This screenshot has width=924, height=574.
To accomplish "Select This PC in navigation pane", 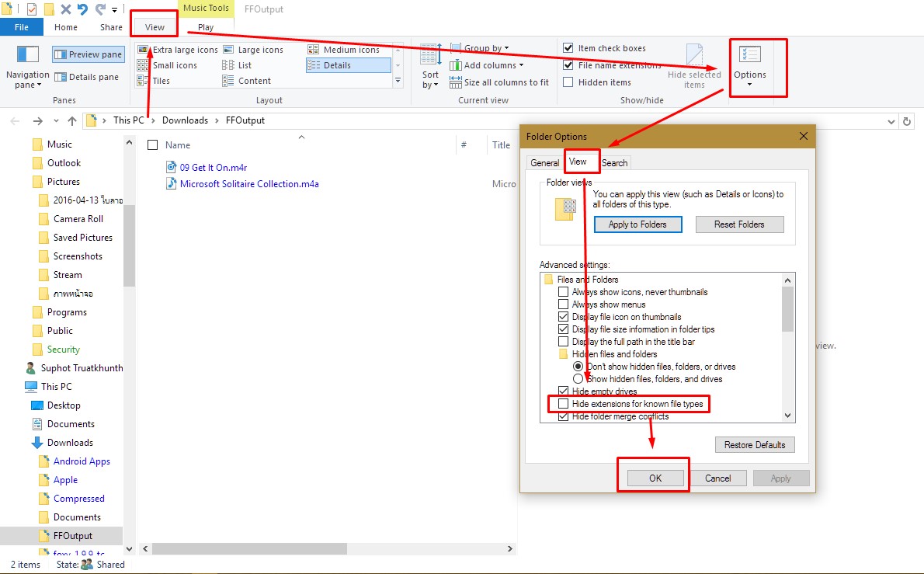I will [56, 387].
